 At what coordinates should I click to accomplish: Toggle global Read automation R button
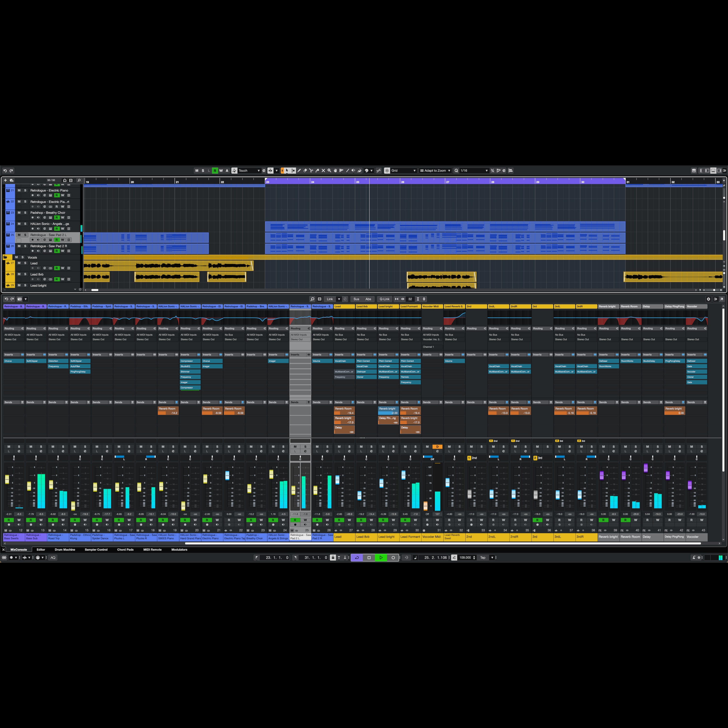coord(215,171)
